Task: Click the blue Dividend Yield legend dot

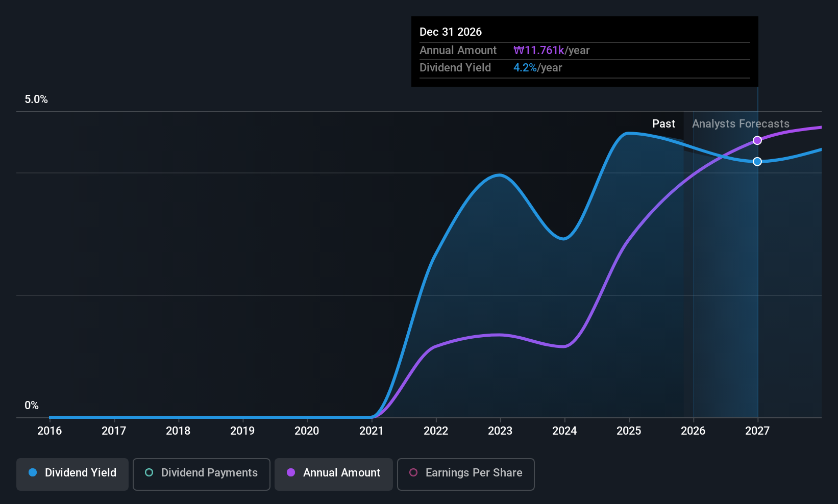Action: [x=33, y=473]
